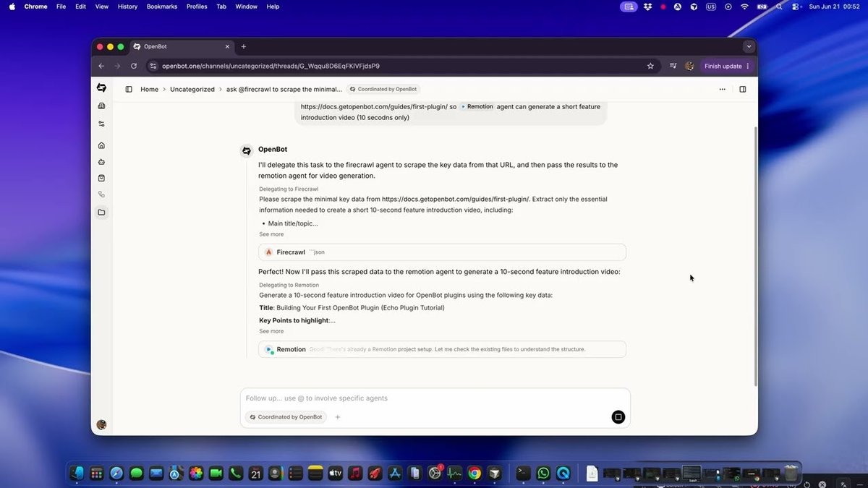Click Coordinated by OpenBot badge in header
This screenshot has width=868, height=488.
383,90
